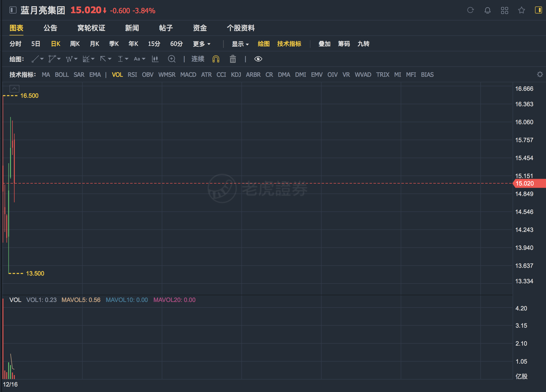
Task: Select the 周K timeframe
Action: [x=75, y=44]
